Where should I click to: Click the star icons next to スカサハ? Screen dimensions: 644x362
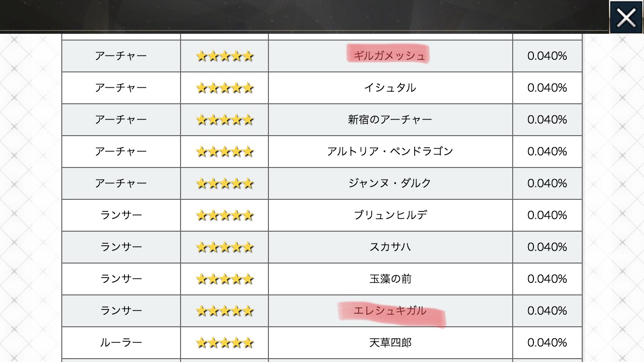224,247
